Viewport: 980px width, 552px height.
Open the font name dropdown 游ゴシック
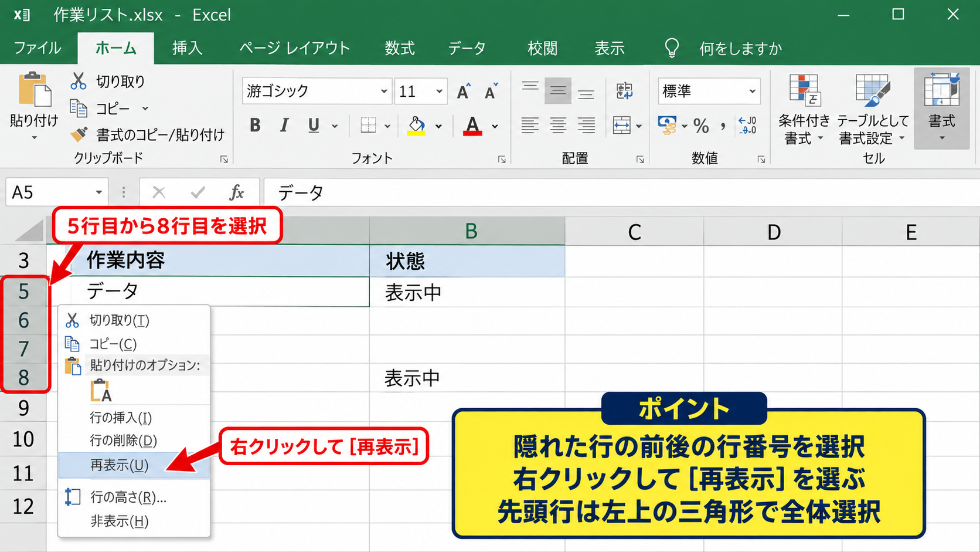384,92
